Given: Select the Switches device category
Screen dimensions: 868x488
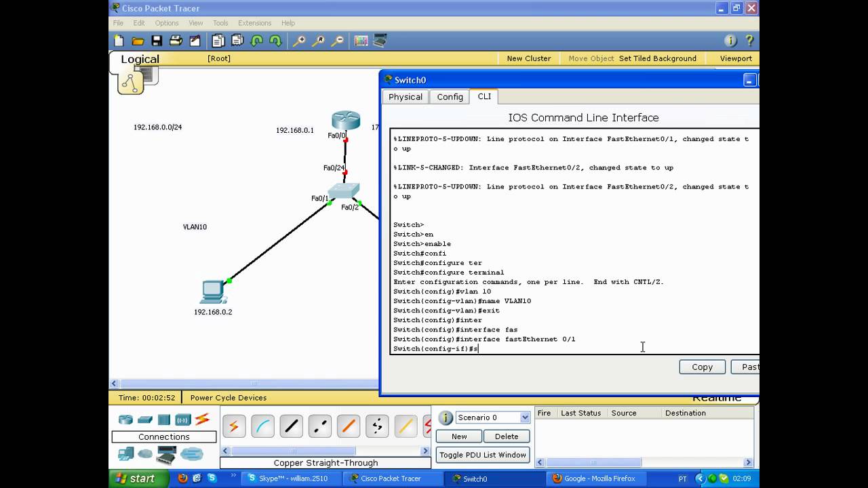Looking at the screenshot, I should (x=145, y=420).
